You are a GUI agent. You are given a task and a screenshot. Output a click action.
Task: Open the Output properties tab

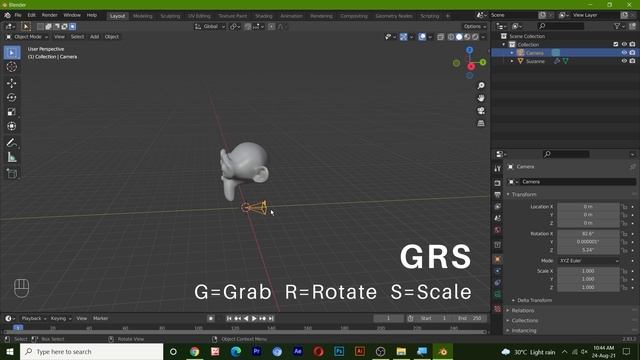pyautogui.click(x=497, y=195)
